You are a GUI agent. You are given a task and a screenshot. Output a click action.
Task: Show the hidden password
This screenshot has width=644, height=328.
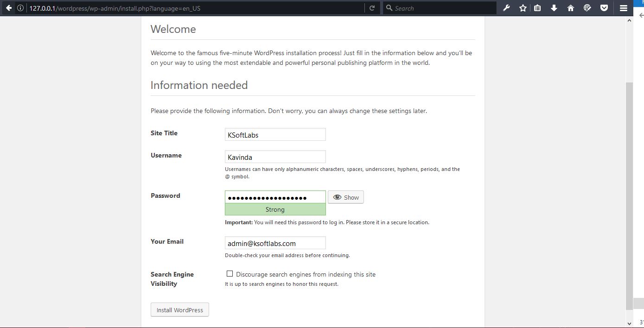[346, 197]
